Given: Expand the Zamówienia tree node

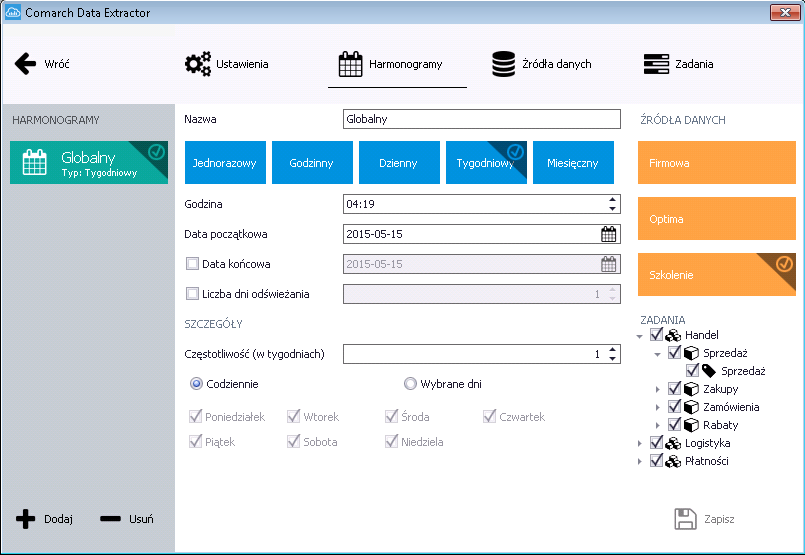Looking at the screenshot, I should coord(658,408).
